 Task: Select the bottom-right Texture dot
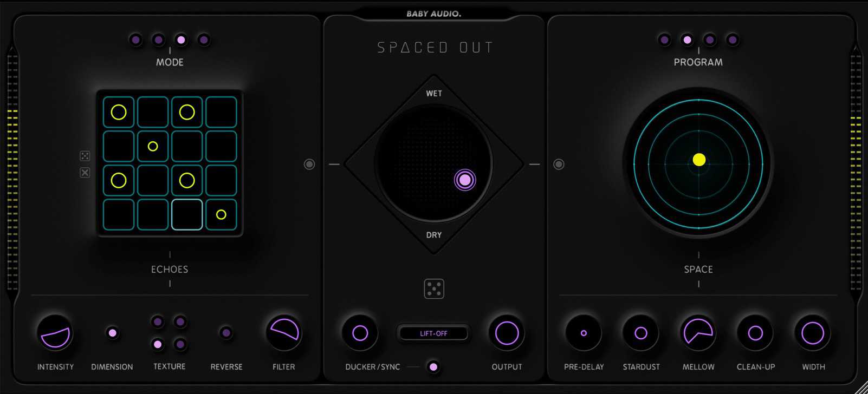pyautogui.click(x=180, y=344)
